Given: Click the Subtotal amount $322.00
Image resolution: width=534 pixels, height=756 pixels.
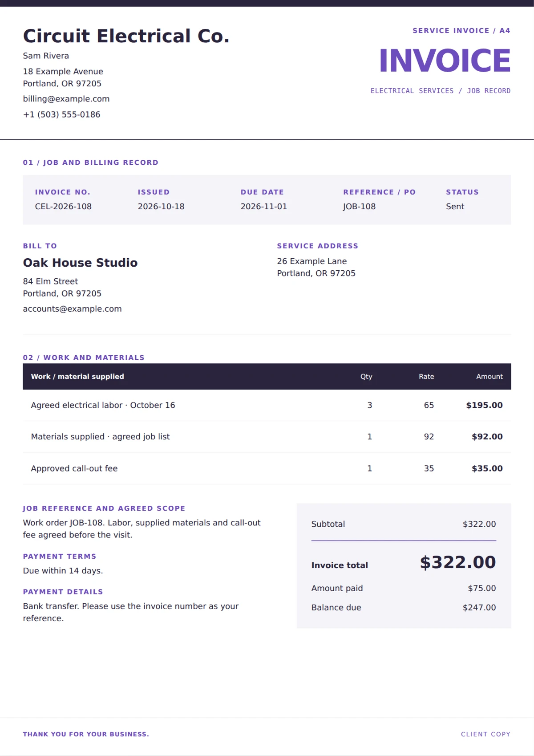Looking at the screenshot, I should (x=479, y=524).
